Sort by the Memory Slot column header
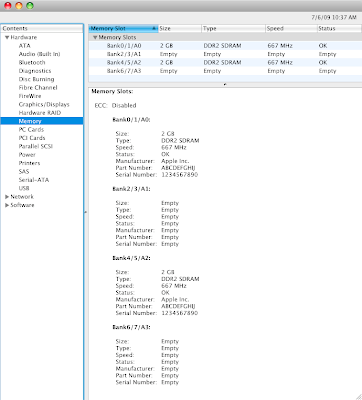Screen dimensions: 362x400 [123, 29]
